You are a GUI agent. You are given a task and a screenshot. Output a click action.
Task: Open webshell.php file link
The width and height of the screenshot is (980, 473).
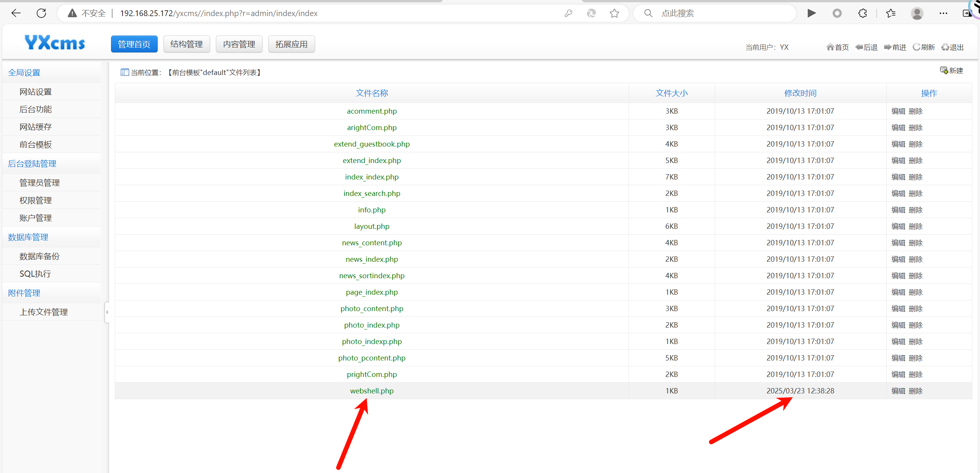372,391
